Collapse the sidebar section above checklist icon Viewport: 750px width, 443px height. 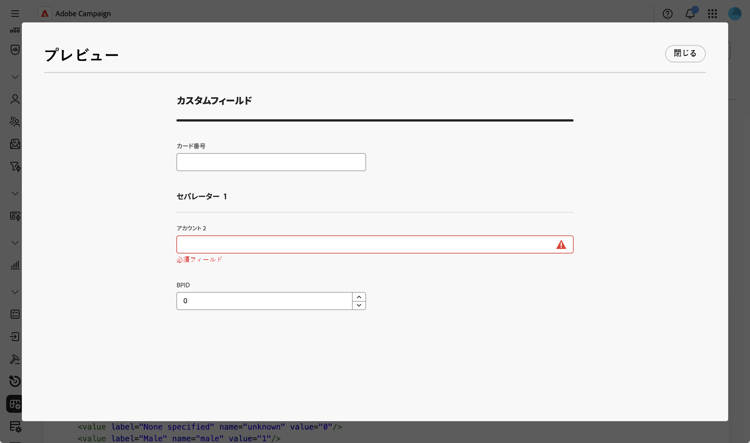(x=15, y=292)
